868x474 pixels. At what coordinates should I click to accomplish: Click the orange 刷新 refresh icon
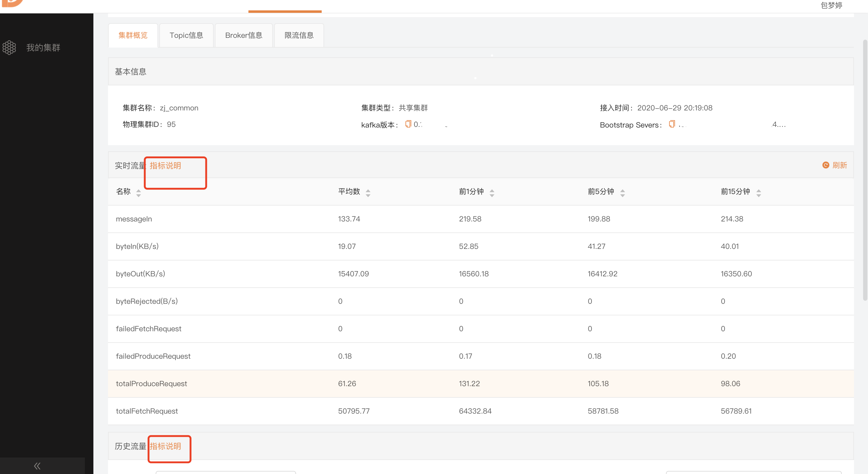[x=825, y=165]
